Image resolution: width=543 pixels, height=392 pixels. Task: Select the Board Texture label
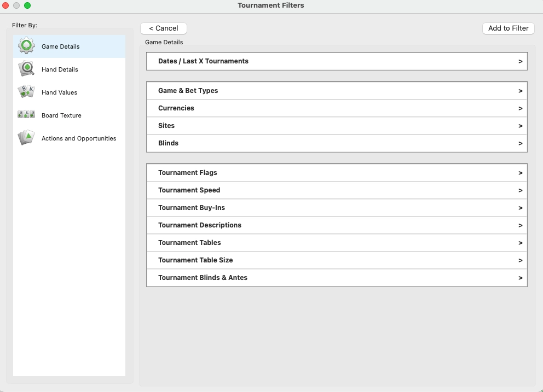[x=61, y=115]
